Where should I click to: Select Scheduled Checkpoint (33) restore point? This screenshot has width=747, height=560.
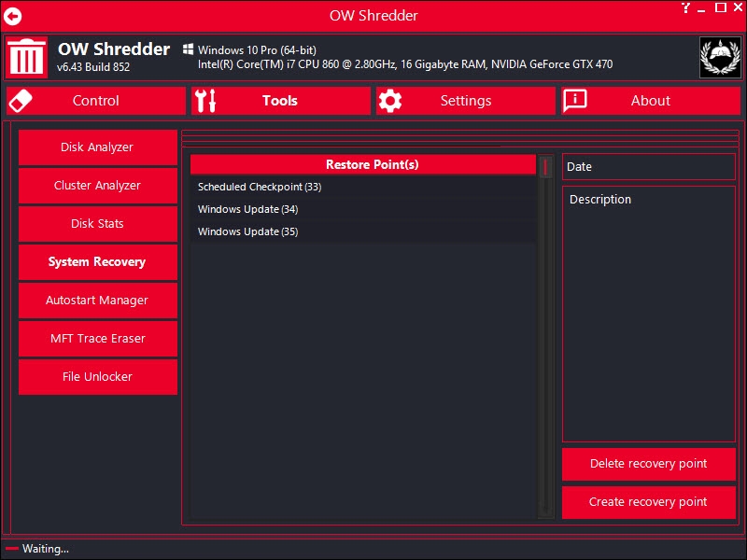[363, 187]
